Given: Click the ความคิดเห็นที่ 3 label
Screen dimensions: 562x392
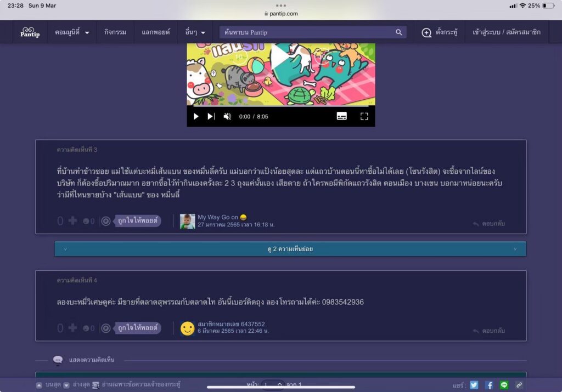Looking at the screenshot, I should 77,150.
